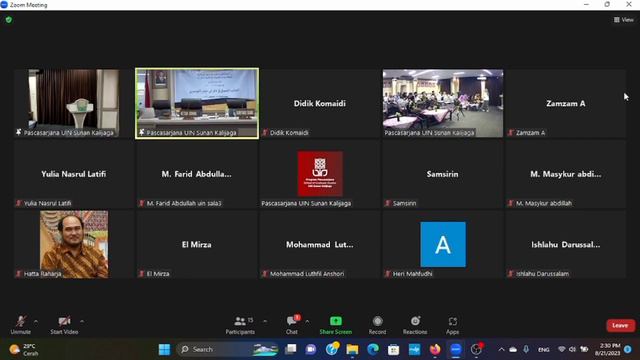Click Share Screen
This screenshot has height=360, width=640.
click(336, 325)
